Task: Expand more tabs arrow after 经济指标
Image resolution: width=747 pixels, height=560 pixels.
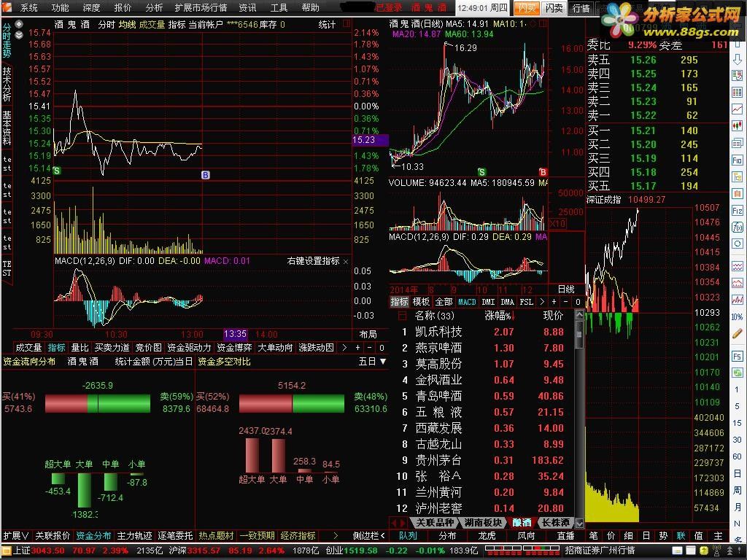Action: 336,536
